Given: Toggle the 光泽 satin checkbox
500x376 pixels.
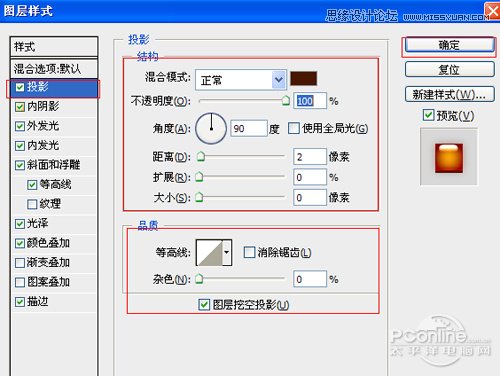Looking at the screenshot, I should click(x=20, y=224).
